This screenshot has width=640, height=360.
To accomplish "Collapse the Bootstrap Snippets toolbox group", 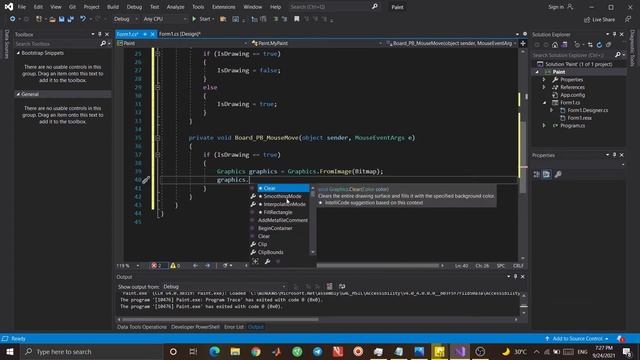I will pos(18,53).
